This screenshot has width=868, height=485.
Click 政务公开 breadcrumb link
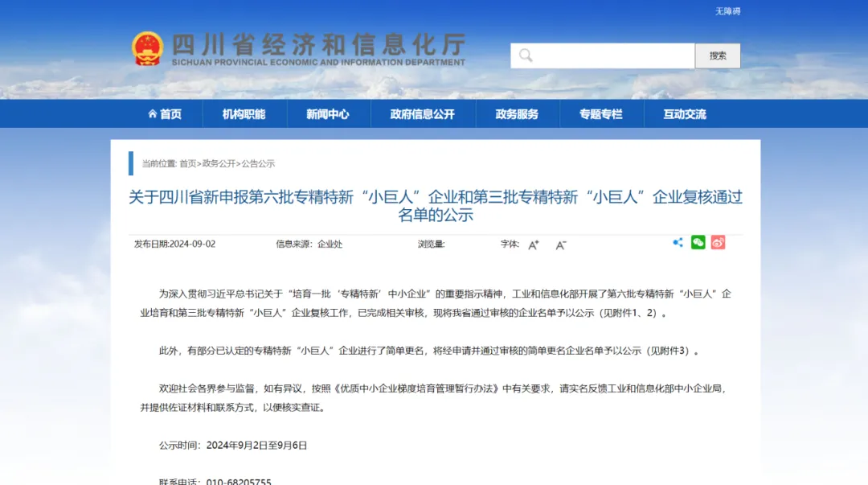pyautogui.click(x=219, y=163)
